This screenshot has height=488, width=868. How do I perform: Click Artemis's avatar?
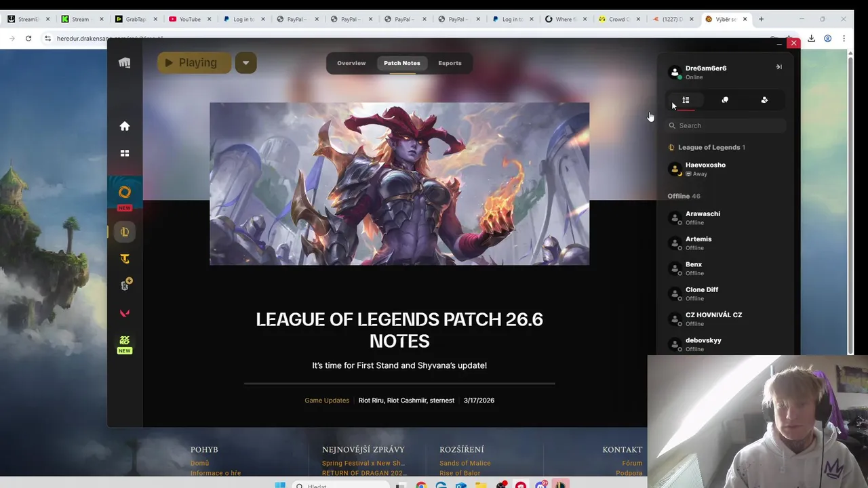pyautogui.click(x=675, y=243)
